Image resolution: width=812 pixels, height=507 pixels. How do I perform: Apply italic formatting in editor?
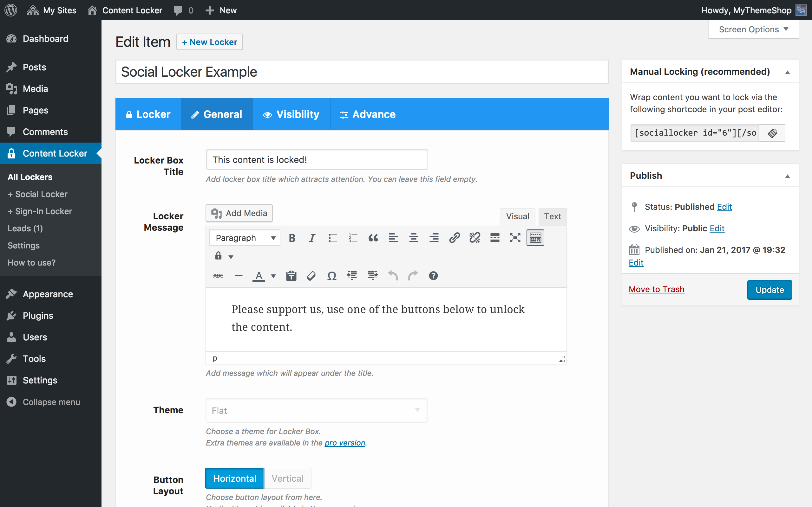point(312,238)
